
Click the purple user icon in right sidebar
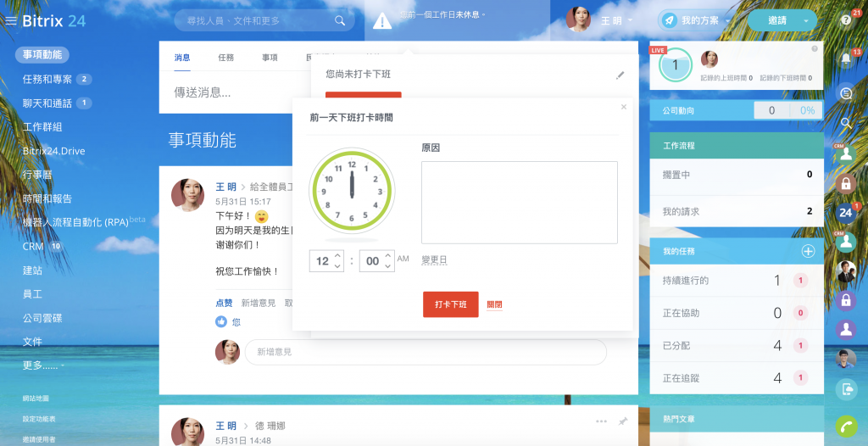(x=846, y=329)
